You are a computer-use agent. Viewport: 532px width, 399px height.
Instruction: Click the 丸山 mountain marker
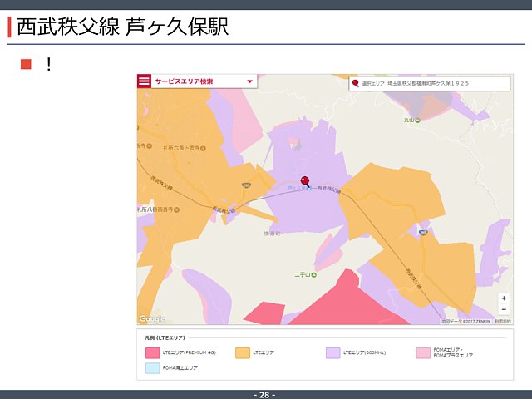tap(417, 120)
